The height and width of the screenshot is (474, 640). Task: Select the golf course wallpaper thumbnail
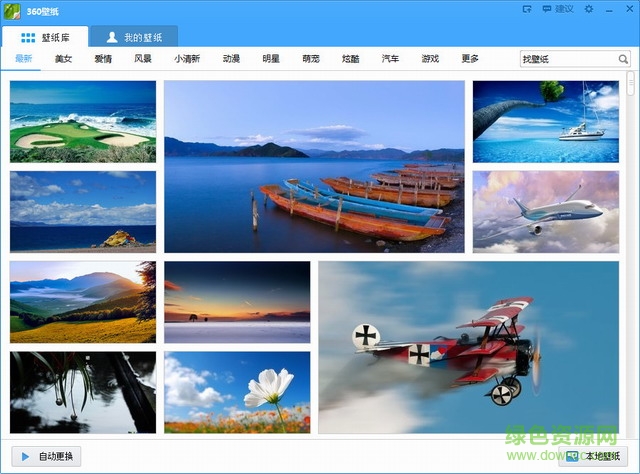click(x=83, y=121)
